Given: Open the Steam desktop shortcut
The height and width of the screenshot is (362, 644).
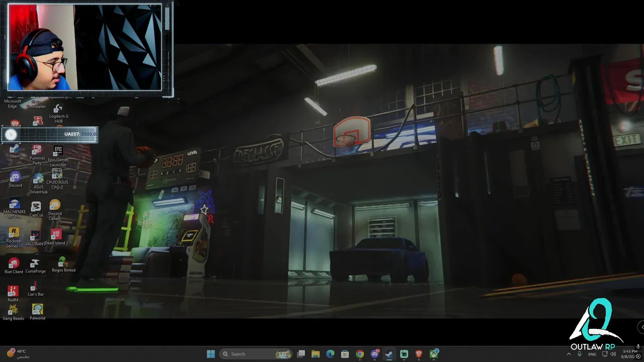Looking at the screenshot, I should [15, 151].
